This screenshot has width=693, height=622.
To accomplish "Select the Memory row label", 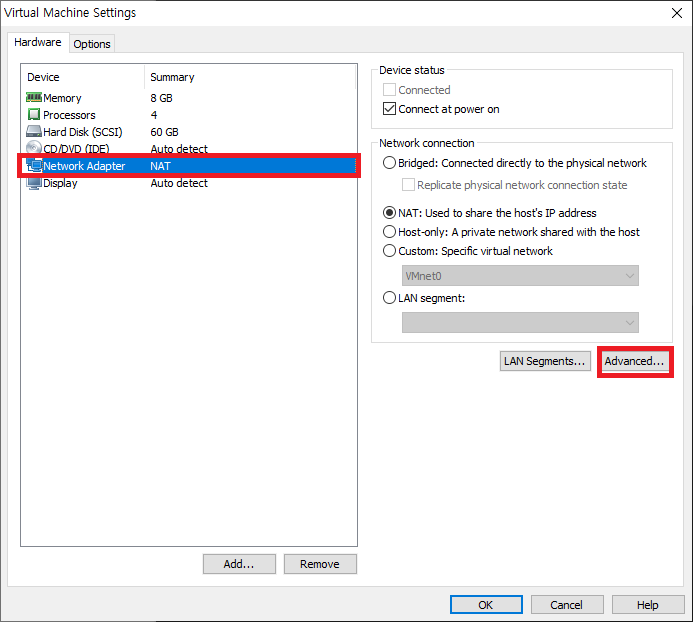I will click(62, 98).
